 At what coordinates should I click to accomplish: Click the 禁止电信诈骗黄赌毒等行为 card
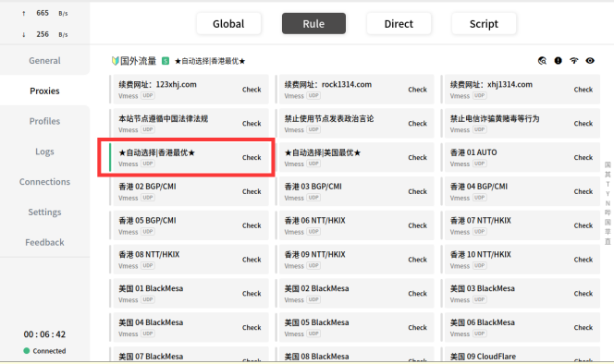521,123
